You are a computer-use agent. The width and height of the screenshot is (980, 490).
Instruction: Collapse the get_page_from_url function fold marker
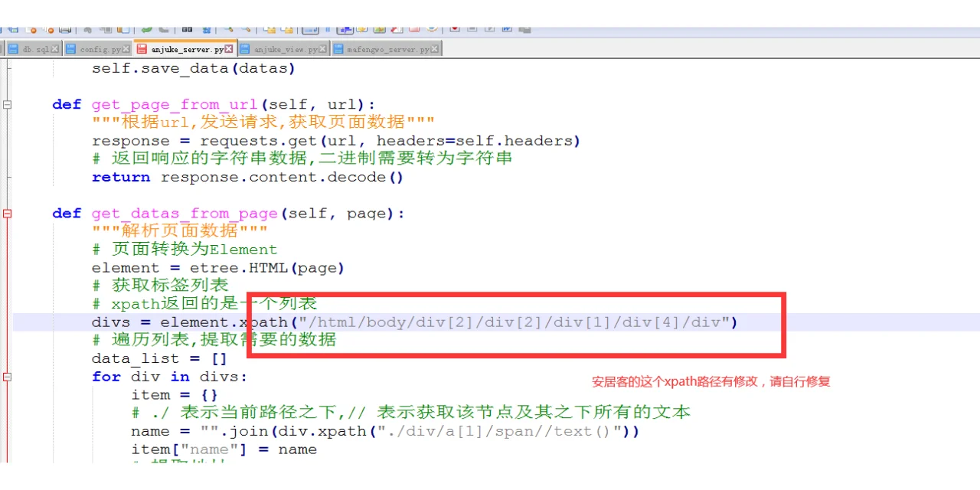click(8, 104)
